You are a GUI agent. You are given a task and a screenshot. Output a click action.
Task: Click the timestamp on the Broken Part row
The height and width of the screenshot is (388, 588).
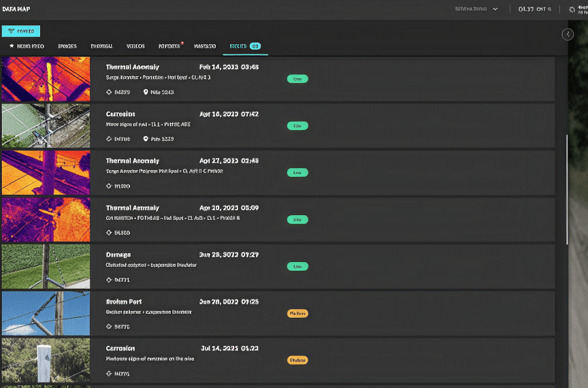pyautogui.click(x=229, y=302)
